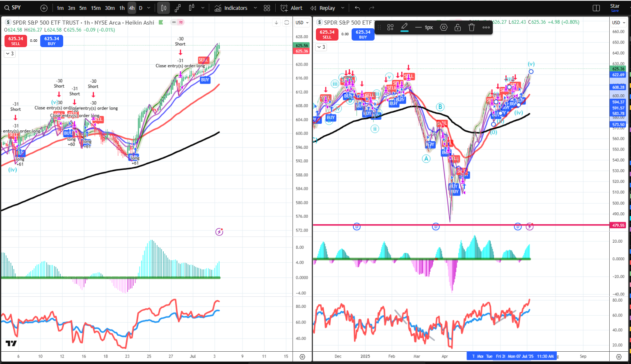Open drawing settings hexagon icon

click(x=444, y=27)
